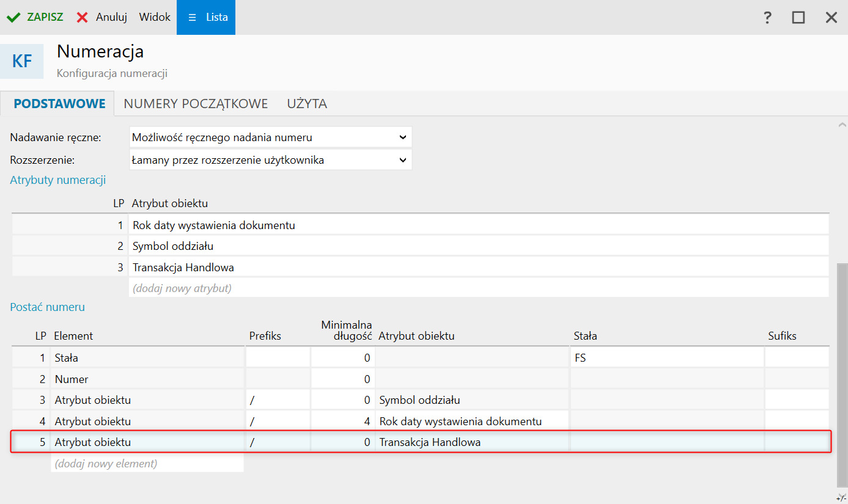Click the vertical scrollbar thumb
The height and width of the screenshot is (504, 848).
coord(842,373)
